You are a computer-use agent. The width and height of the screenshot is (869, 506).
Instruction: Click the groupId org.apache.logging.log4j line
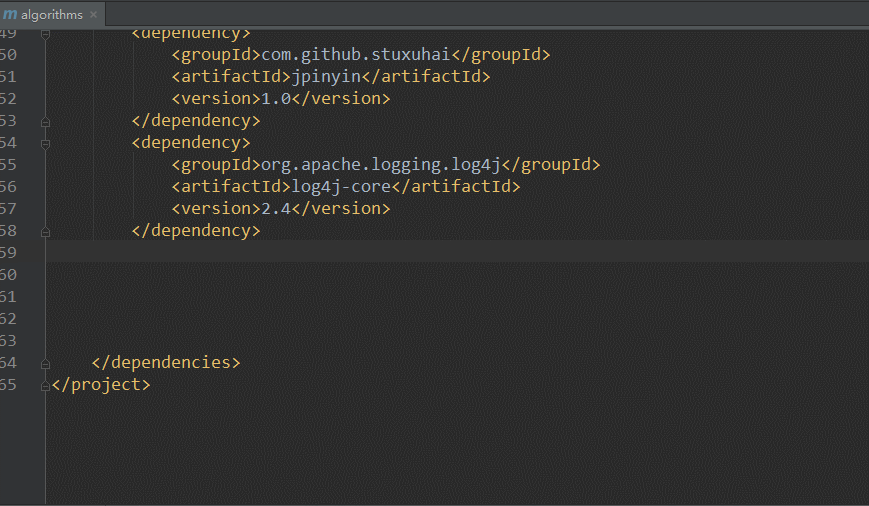pyautogui.click(x=386, y=165)
